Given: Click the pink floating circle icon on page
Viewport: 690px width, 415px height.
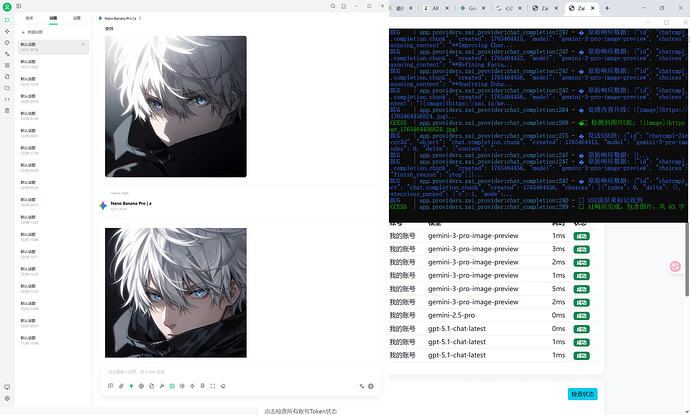Looking at the screenshot, I should [x=675, y=266].
